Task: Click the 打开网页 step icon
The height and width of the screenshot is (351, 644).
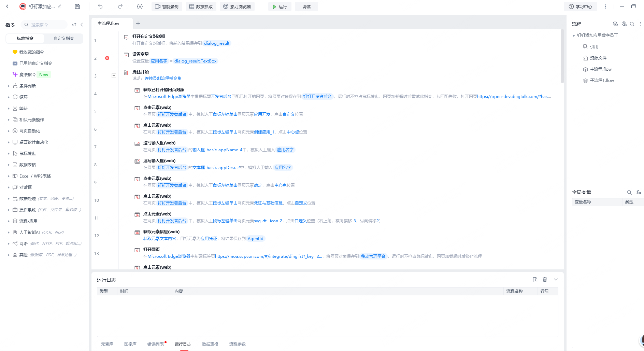Action: (x=137, y=250)
